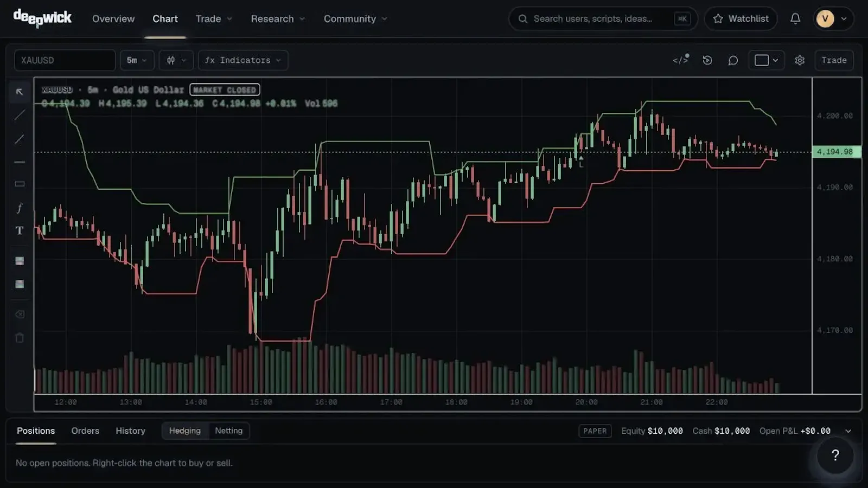Open the chat comments icon
Image resolution: width=868 pixels, height=488 pixels.
(733, 60)
